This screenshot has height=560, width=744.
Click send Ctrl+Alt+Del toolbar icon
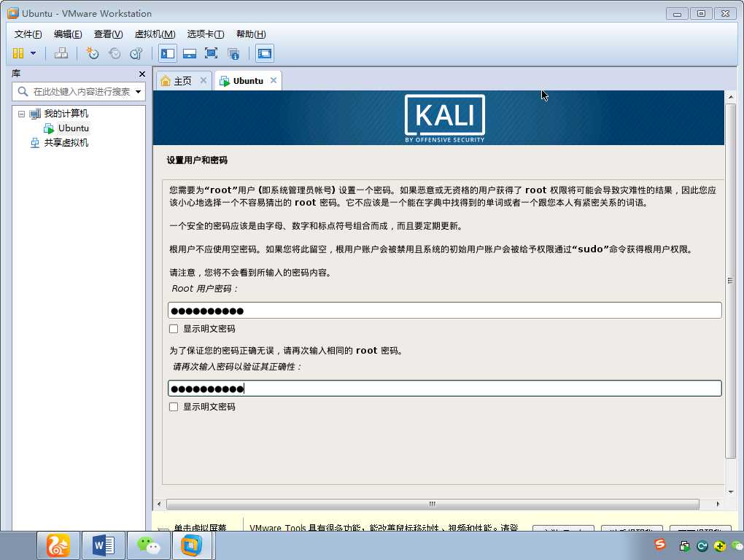(61, 53)
